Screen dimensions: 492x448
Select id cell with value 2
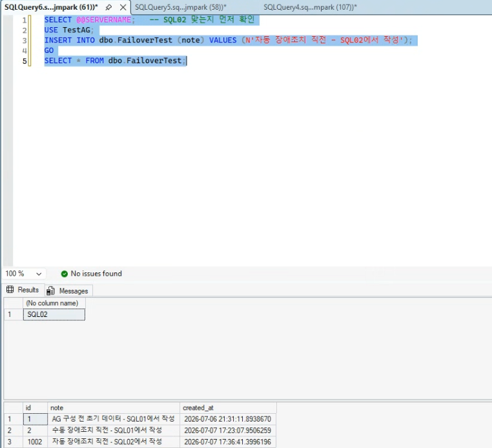tap(36, 431)
